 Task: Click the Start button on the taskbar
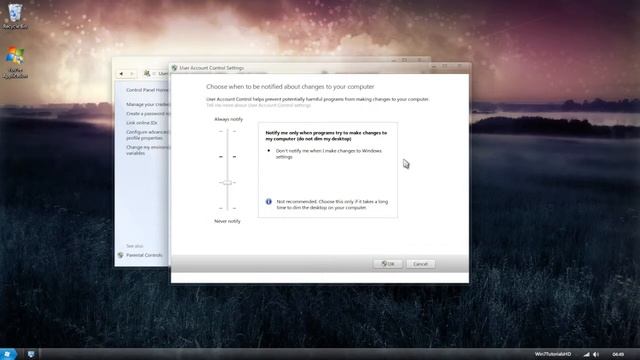click(8, 354)
